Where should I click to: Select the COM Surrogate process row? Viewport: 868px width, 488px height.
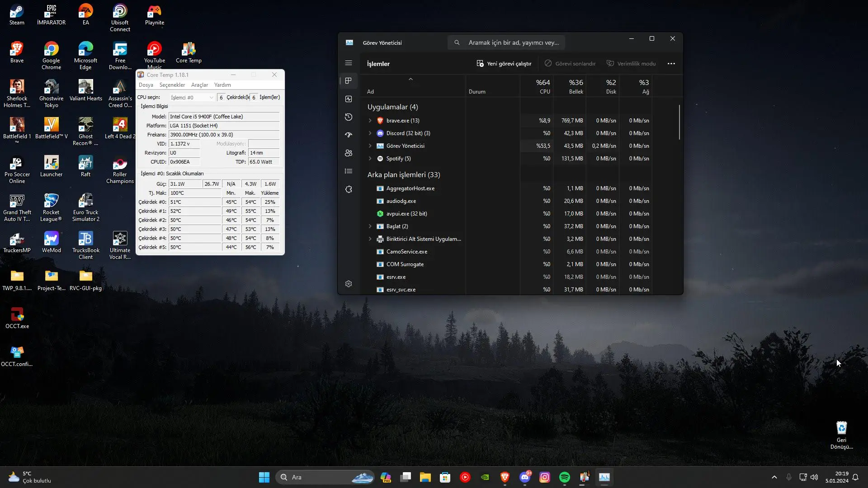pyautogui.click(x=506, y=264)
